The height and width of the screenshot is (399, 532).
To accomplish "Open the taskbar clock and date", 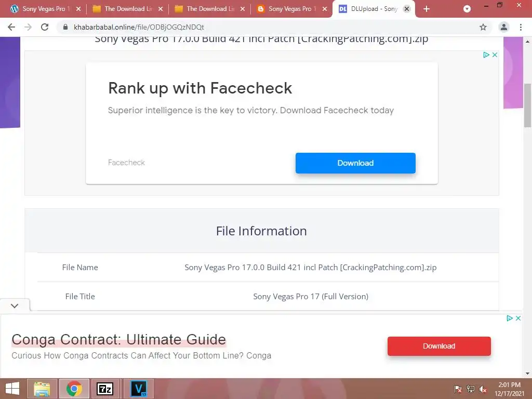I will (x=509, y=389).
